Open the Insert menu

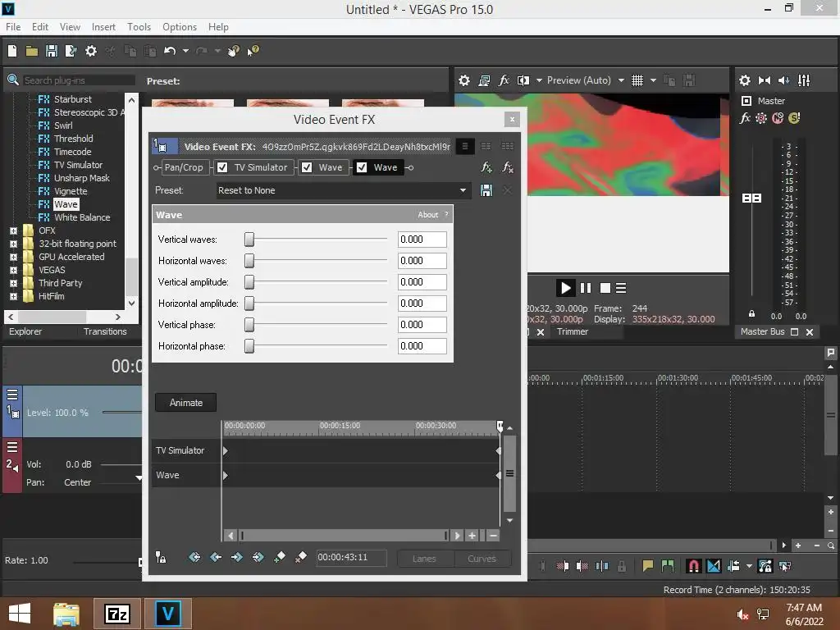[x=103, y=27]
